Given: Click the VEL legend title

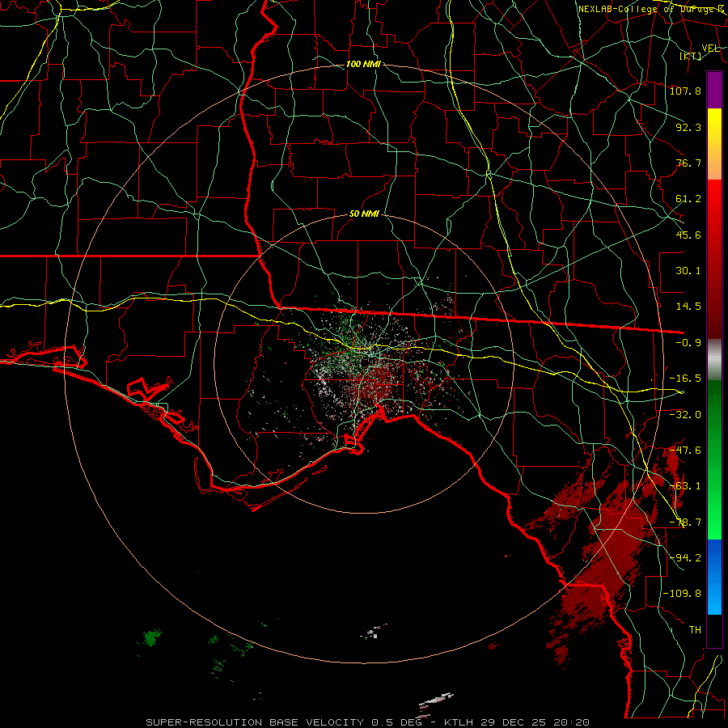Looking at the screenshot, I should [x=710, y=49].
